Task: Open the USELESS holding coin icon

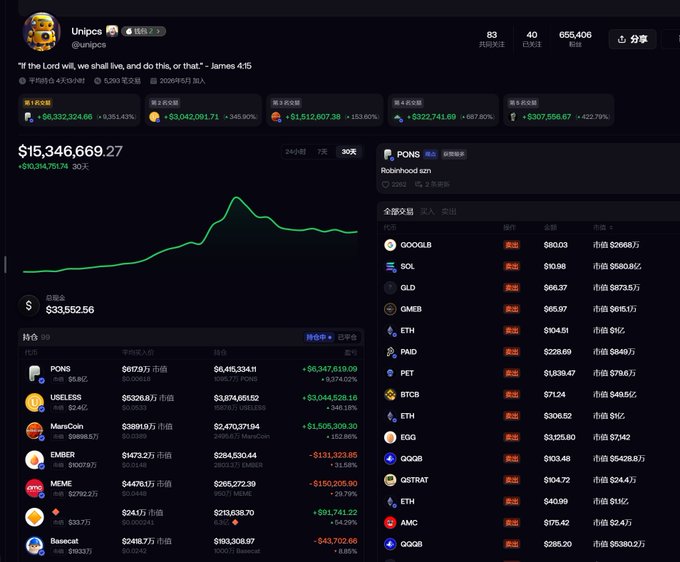Action: coord(35,402)
